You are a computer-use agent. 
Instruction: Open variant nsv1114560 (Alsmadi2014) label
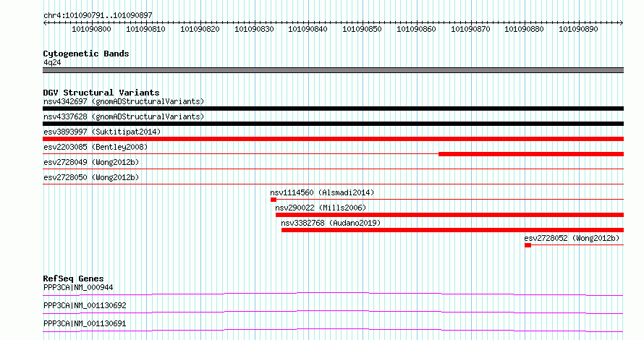point(322,192)
